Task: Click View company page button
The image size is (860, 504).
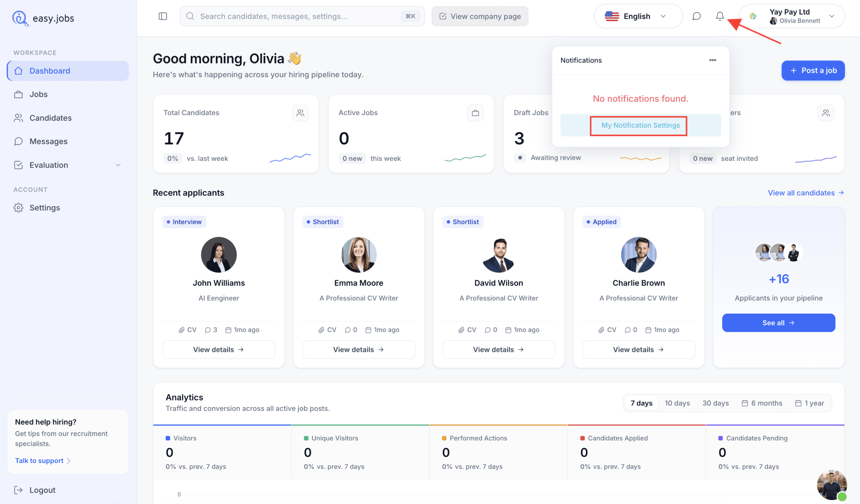Action: click(x=480, y=16)
